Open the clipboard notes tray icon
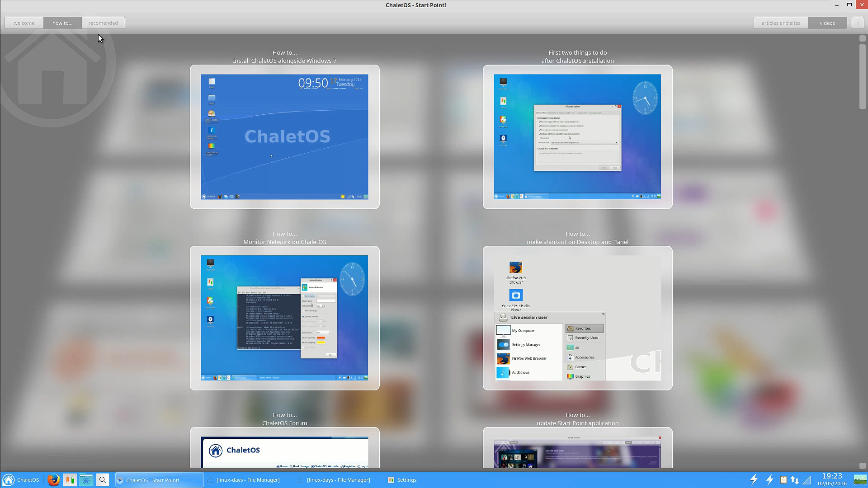This screenshot has height=488, width=868. 783,480
